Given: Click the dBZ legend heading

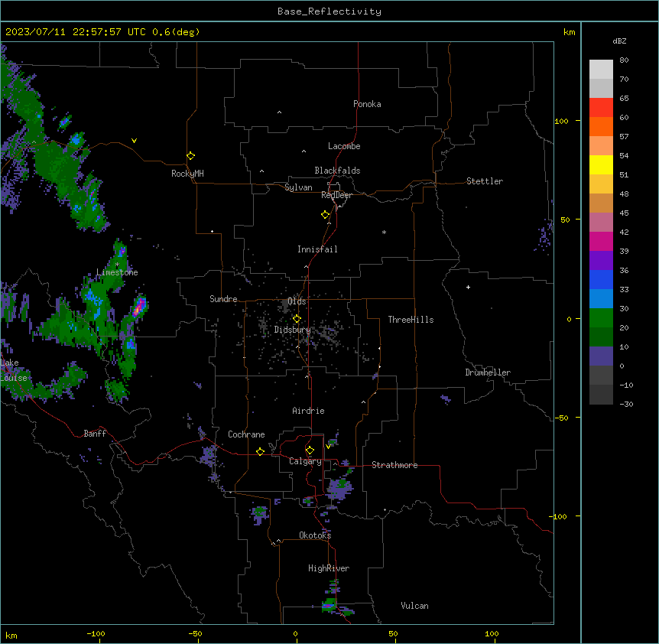Looking at the screenshot, I should pyautogui.click(x=619, y=41).
